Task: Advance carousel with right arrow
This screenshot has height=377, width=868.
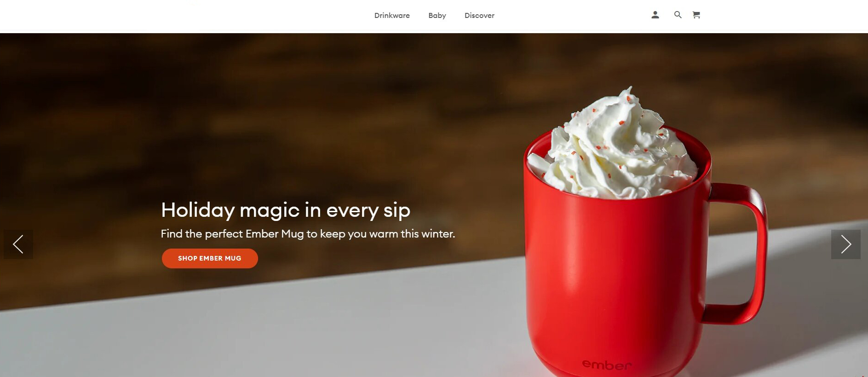Action: (845, 244)
